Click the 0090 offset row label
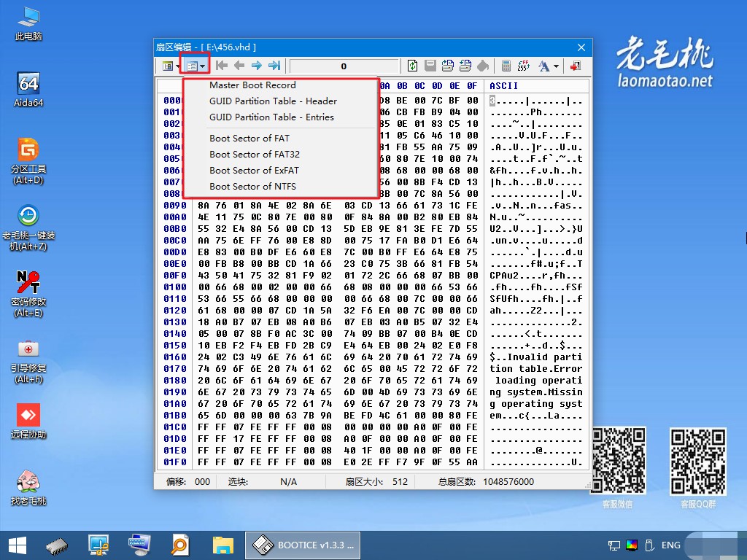This screenshot has width=747, height=560. pos(175,205)
